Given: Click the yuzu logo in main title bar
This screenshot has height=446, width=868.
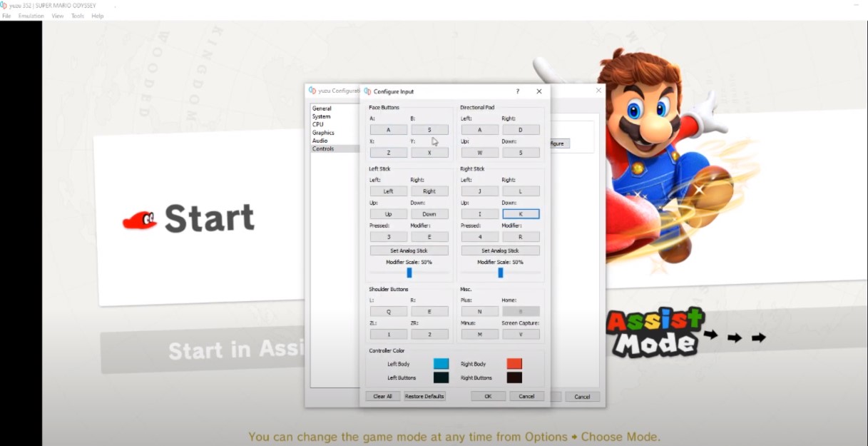Looking at the screenshot, I should [x=4, y=5].
